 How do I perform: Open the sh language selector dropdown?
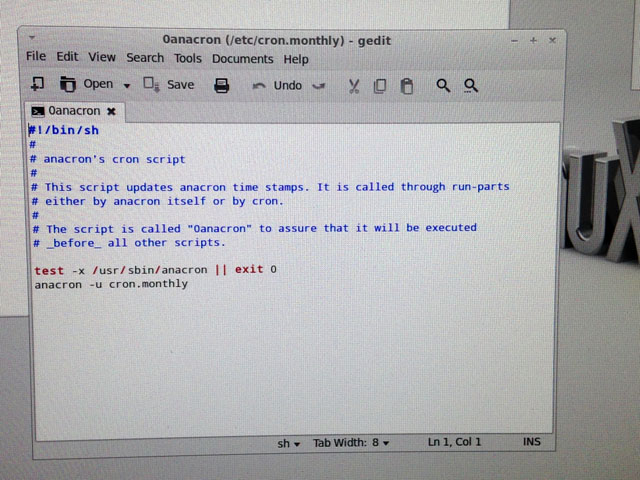tap(289, 443)
